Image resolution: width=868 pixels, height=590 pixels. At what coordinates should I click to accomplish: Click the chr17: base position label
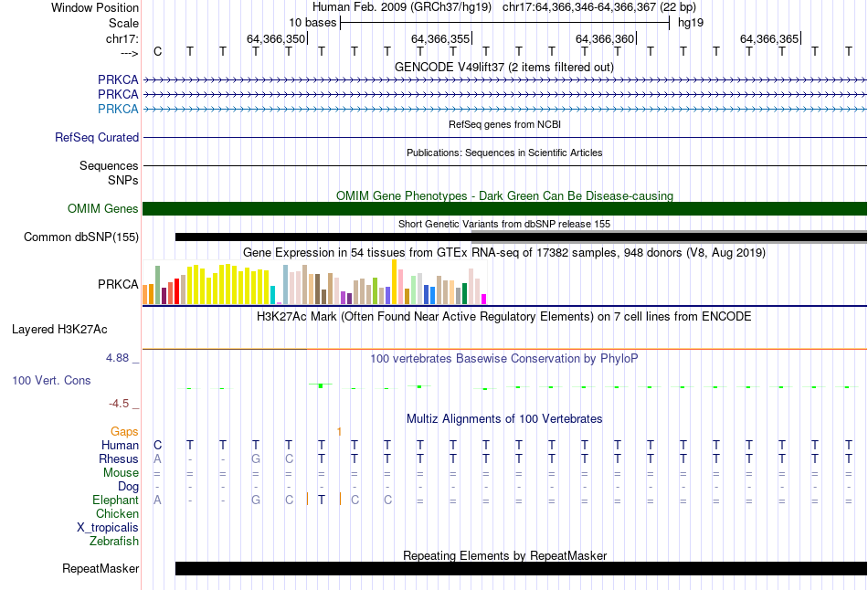pyautogui.click(x=122, y=38)
